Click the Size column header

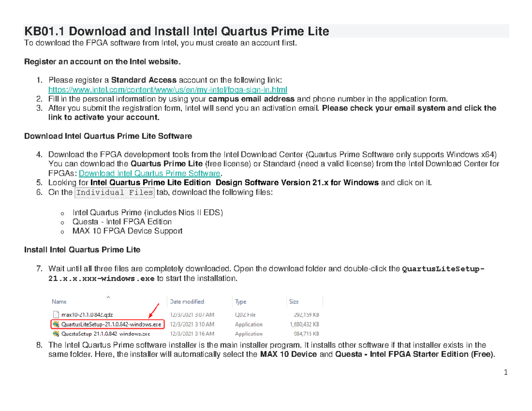[x=294, y=301]
